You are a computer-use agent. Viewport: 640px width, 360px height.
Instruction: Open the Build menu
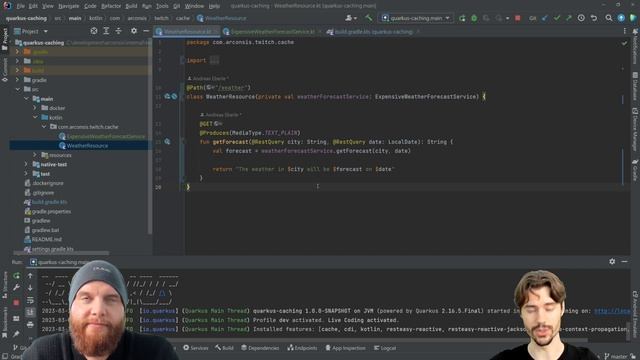[x=131, y=6]
